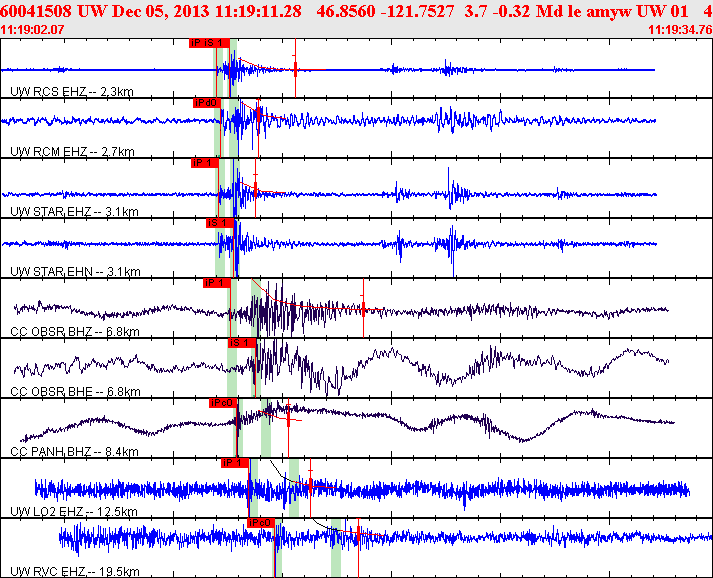Click the 'UW LO2 EHZ -- 12.5km' channel label
The width and height of the screenshot is (713, 578).
click(74, 512)
